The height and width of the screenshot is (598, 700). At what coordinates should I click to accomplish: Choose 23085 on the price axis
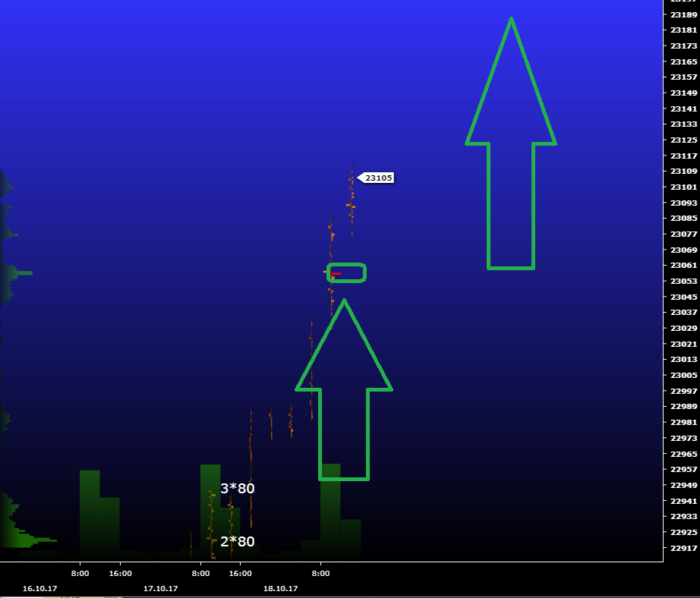(x=683, y=219)
